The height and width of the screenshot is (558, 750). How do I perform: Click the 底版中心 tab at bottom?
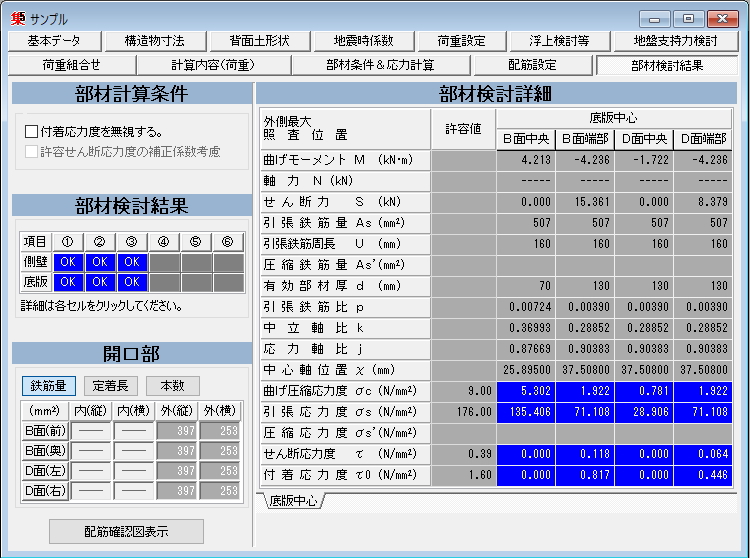(x=292, y=501)
